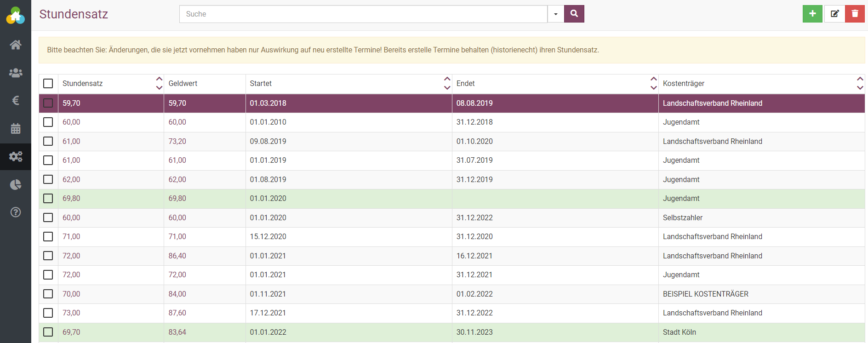Open the settings gears section
868x343 pixels.
(x=16, y=157)
